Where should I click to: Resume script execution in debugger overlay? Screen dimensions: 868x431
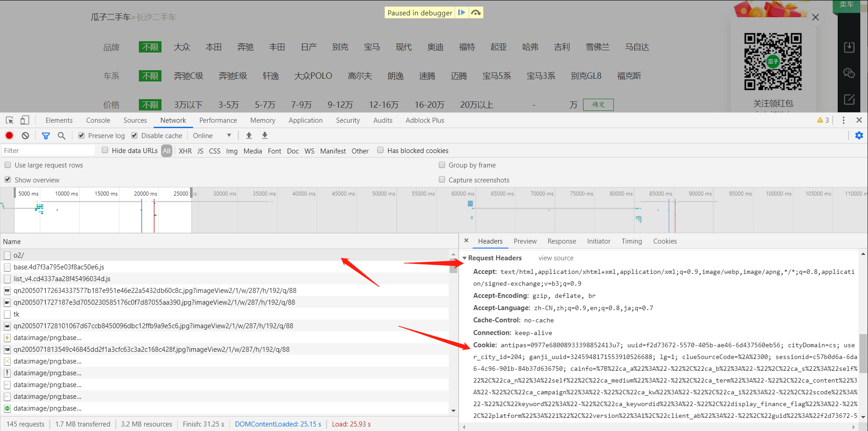pyautogui.click(x=461, y=13)
